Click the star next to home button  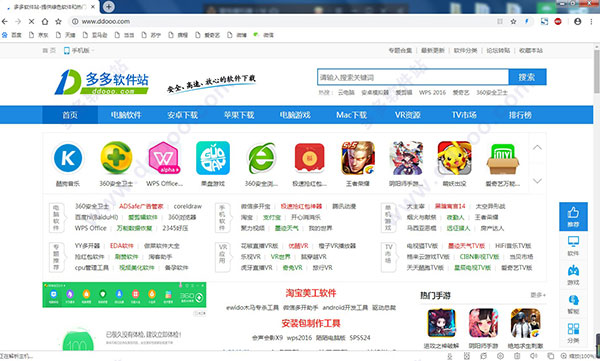(58, 21)
